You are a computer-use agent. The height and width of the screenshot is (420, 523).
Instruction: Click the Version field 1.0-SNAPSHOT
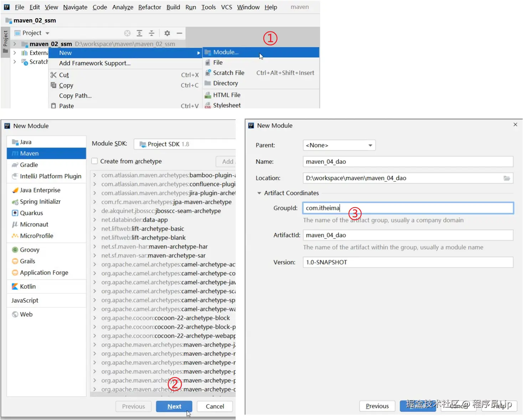408,262
